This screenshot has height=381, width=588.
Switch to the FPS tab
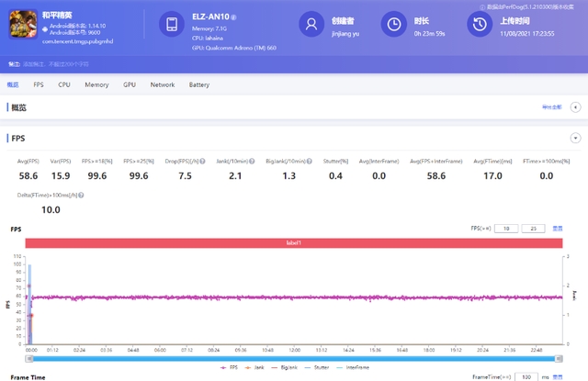coord(39,84)
